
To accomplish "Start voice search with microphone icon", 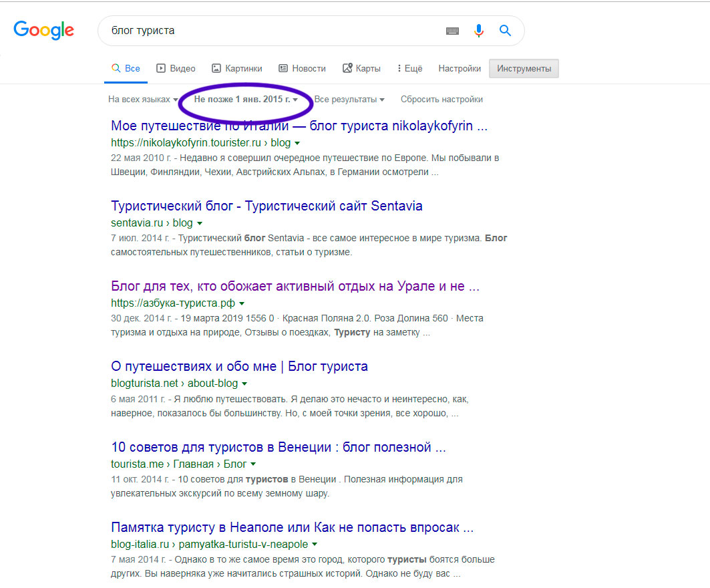I will 479,31.
